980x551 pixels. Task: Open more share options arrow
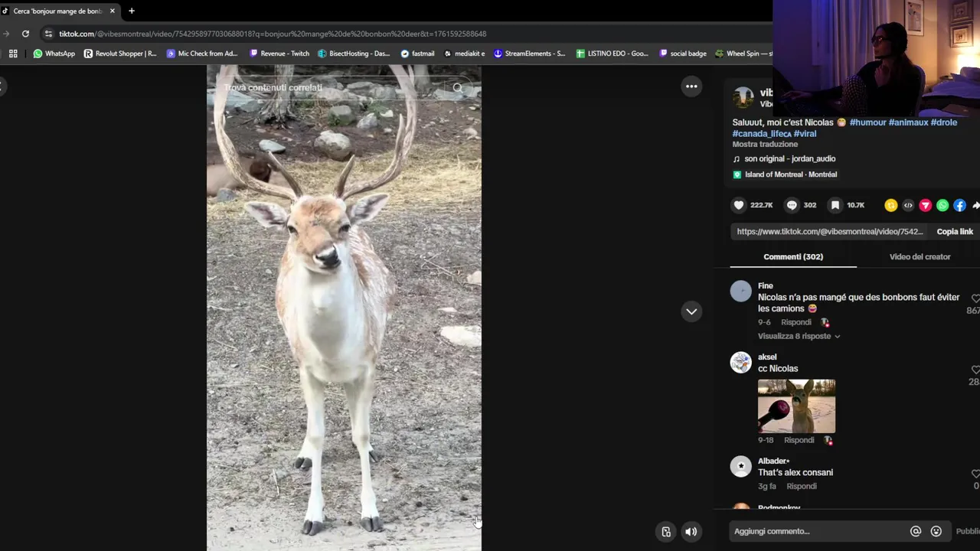[975, 205]
